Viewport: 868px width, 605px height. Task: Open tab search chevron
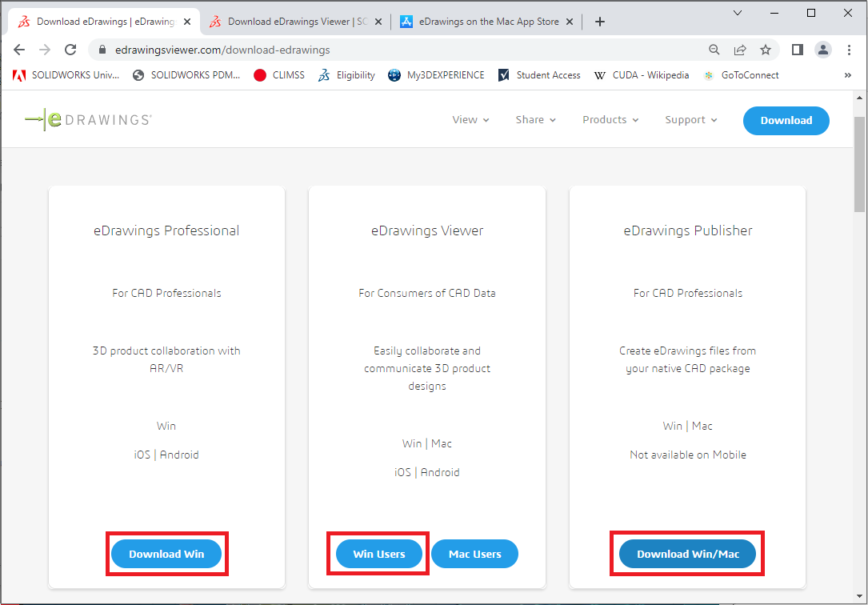(x=738, y=13)
